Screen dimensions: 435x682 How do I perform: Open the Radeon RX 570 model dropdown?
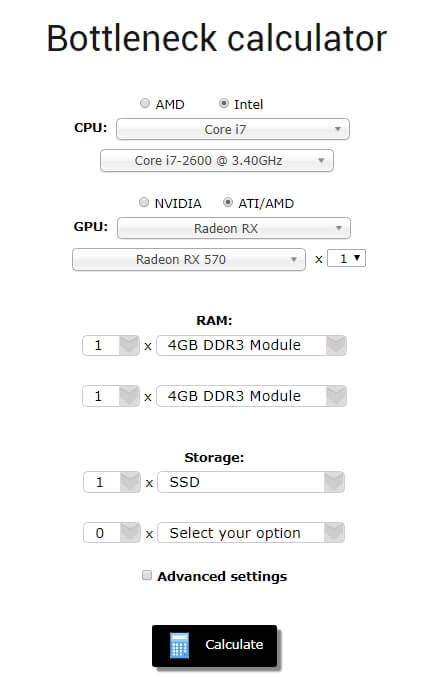189,260
